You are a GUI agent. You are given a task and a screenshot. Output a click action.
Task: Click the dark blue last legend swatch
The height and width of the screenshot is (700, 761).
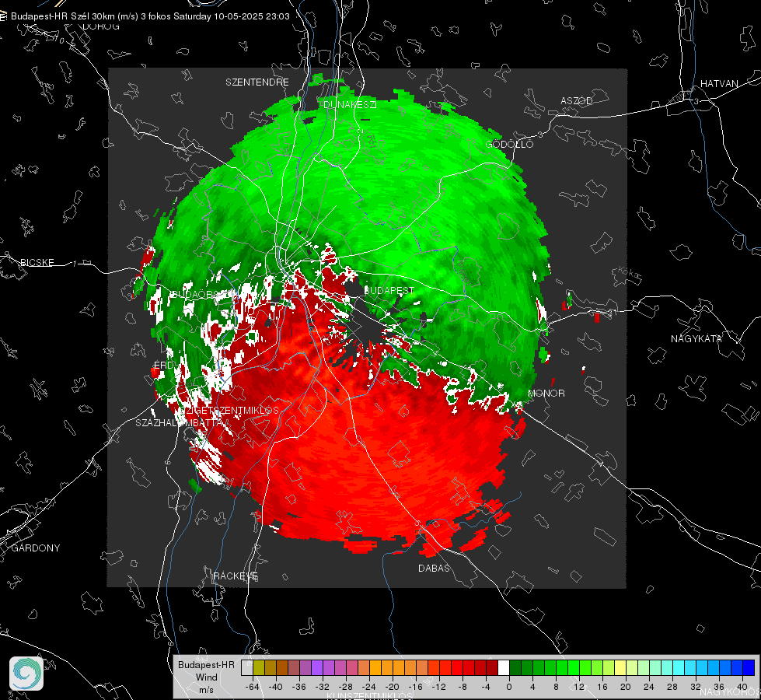[749, 668]
